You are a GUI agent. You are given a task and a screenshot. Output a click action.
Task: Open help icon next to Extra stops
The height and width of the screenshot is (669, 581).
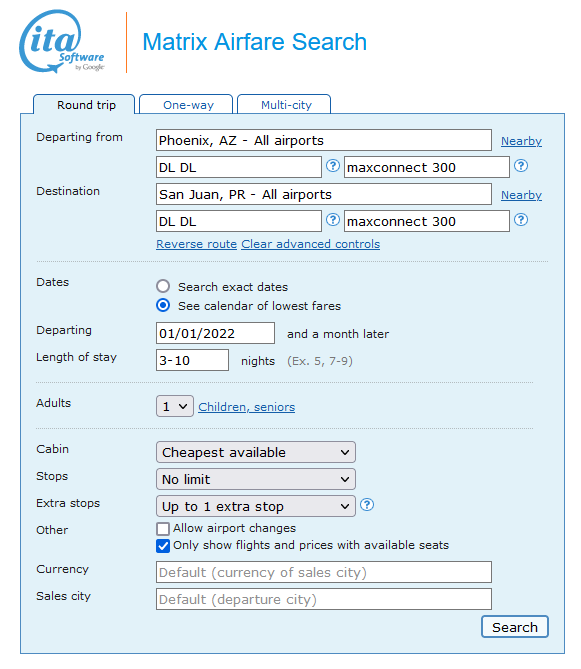click(x=367, y=505)
